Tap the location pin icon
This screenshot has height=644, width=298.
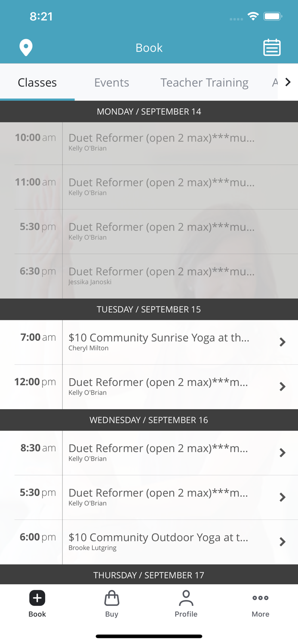pos(26,48)
